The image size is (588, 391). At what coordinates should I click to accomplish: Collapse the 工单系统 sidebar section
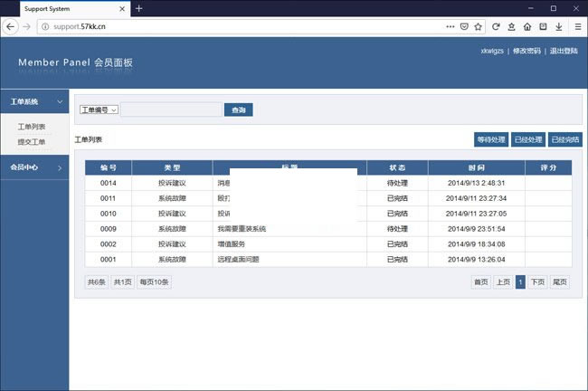(x=34, y=102)
